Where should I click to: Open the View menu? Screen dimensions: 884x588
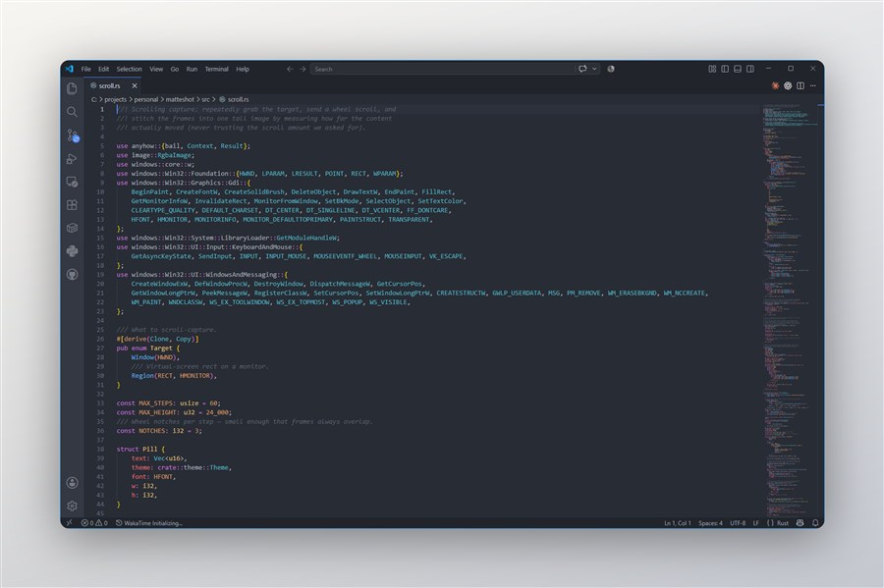coord(156,69)
